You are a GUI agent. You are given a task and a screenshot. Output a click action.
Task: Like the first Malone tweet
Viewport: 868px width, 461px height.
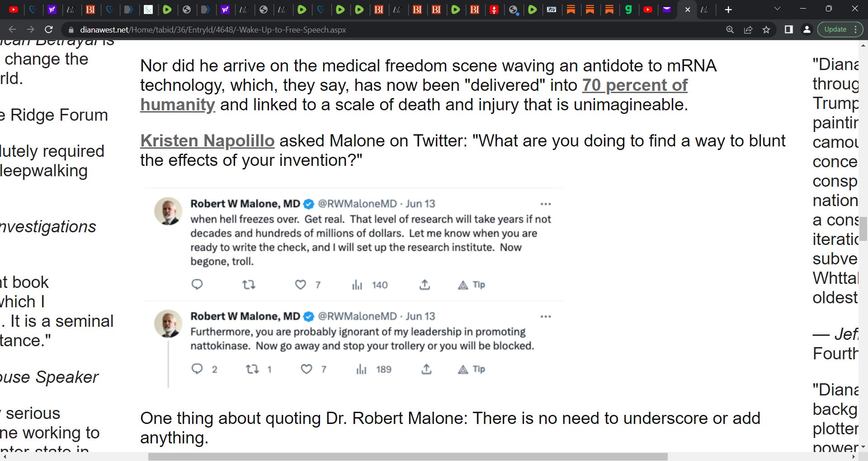click(301, 285)
